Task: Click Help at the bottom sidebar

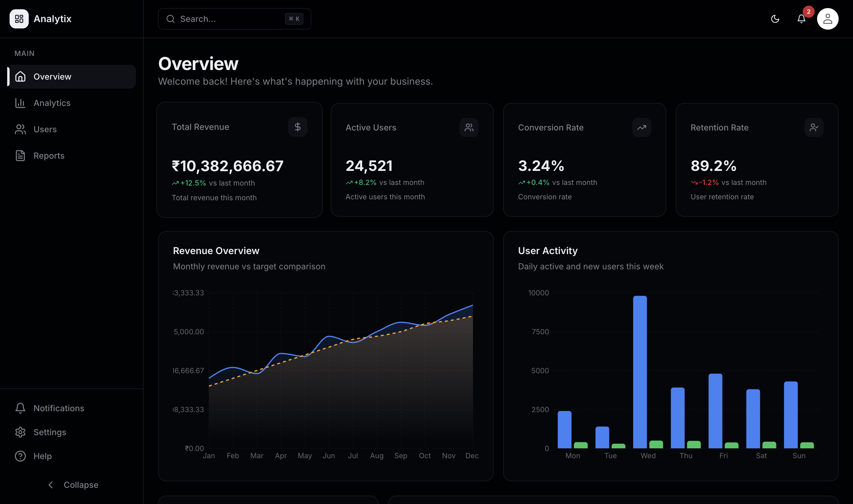Action: pyautogui.click(x=43, y=456)
